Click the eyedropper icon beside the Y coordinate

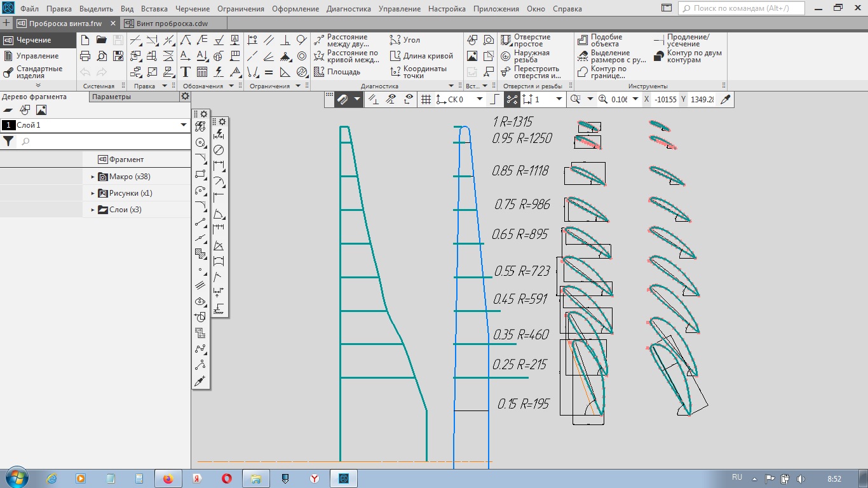[725, 99]
